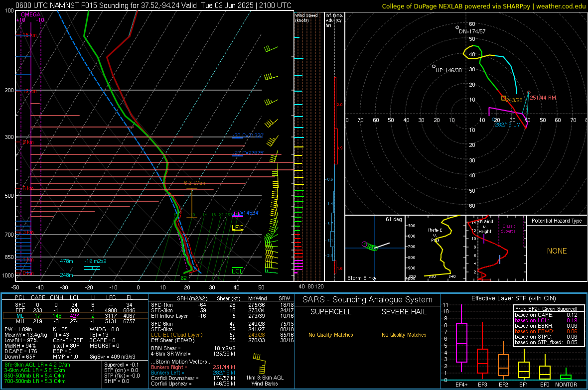Image resolution: width=588 pixels, height=390 pixels.
Task: Select the EFF parcel row
Action: coord(75,310)
